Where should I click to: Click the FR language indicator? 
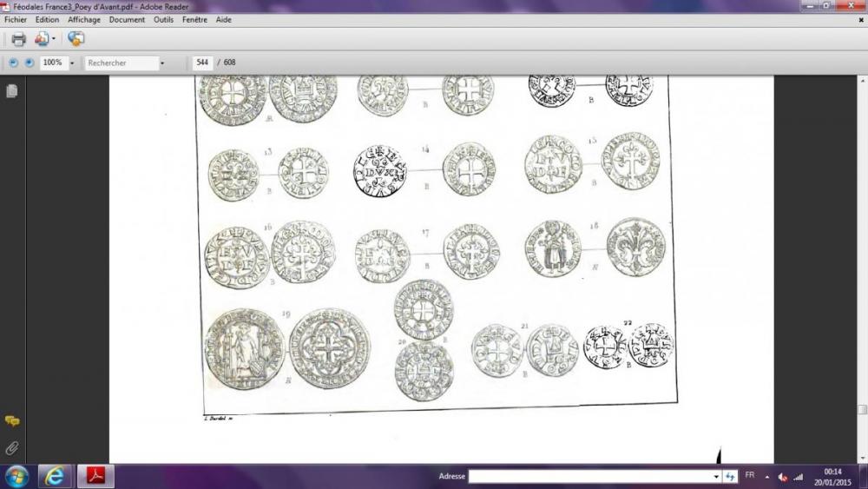point(750,476)
